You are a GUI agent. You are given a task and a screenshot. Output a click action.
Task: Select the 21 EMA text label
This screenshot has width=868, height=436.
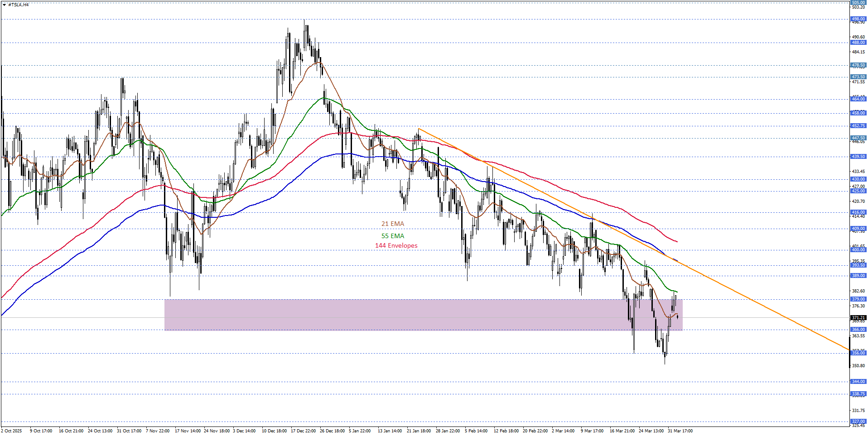[x=392, y=224]
